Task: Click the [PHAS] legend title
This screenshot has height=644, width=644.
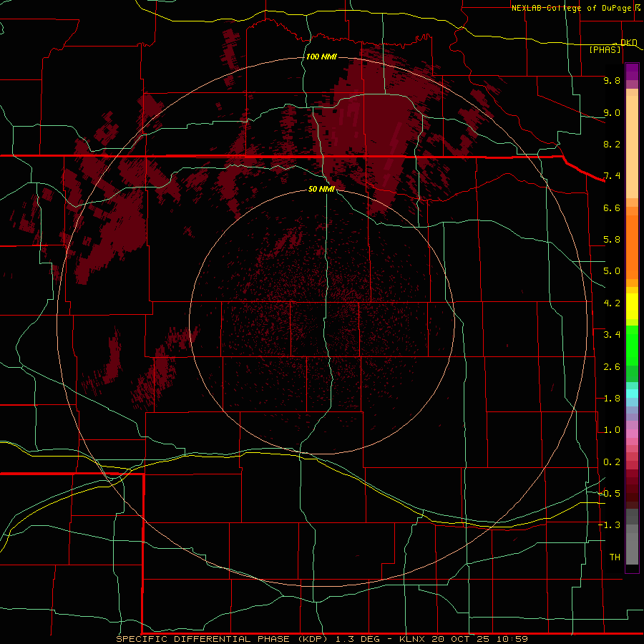Action: 605,50
